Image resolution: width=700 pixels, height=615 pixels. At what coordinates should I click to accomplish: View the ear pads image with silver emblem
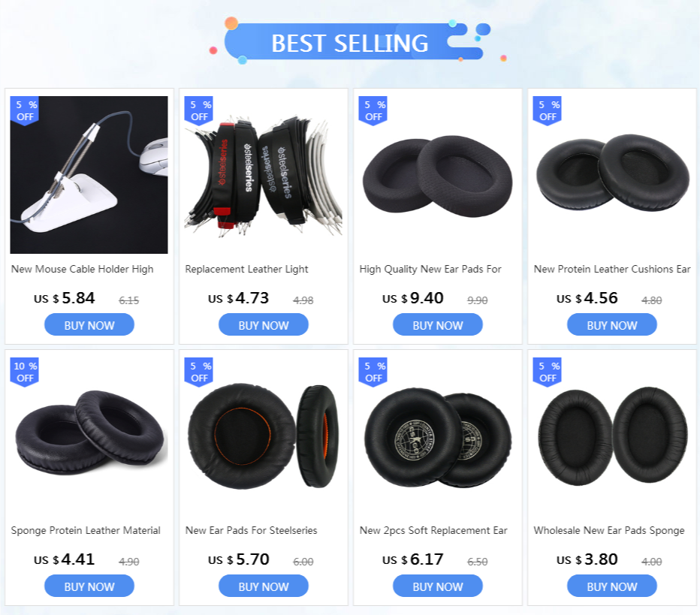(437, 436)
